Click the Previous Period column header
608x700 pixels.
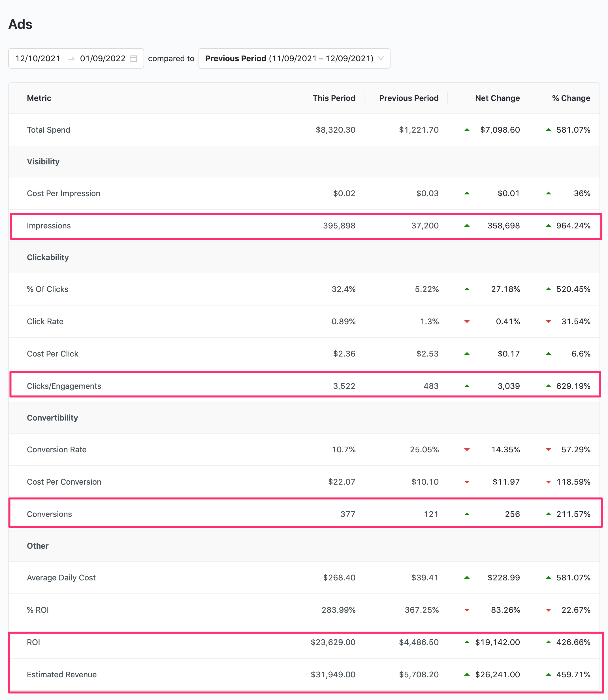409,98
